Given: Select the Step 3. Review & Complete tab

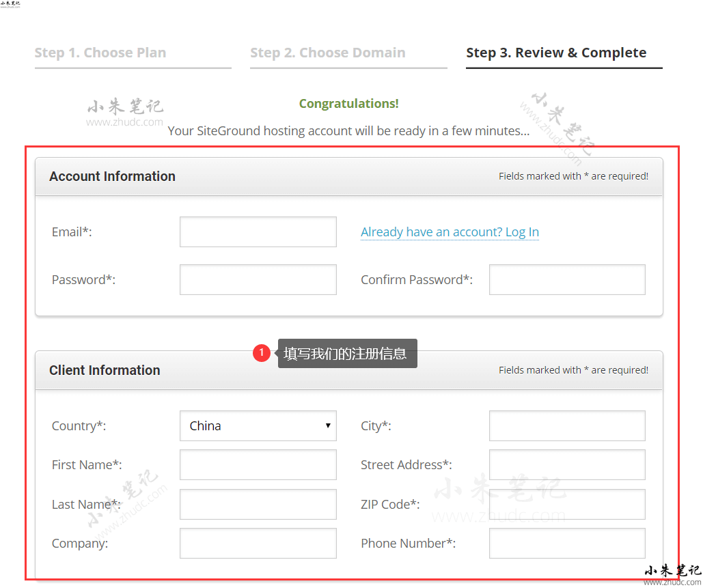Looking at the screenshot, I should click(556, 53).
